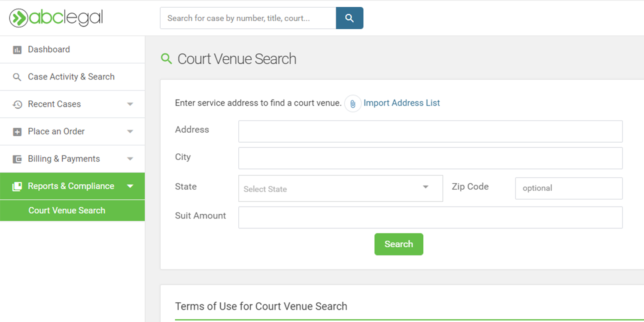644x322 pixels.
Task: Expand the Recent Cases arrow
Action: click(x=130, y=104)
